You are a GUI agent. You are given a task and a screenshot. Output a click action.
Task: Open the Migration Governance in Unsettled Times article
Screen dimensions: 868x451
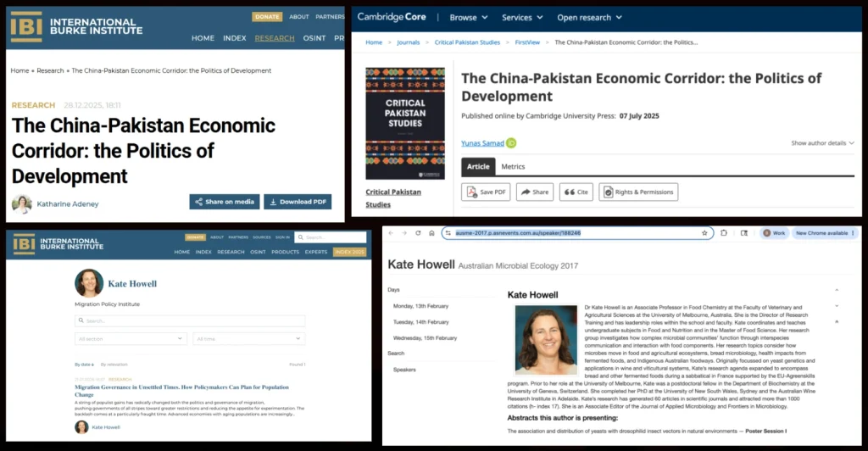pos(181,391)
